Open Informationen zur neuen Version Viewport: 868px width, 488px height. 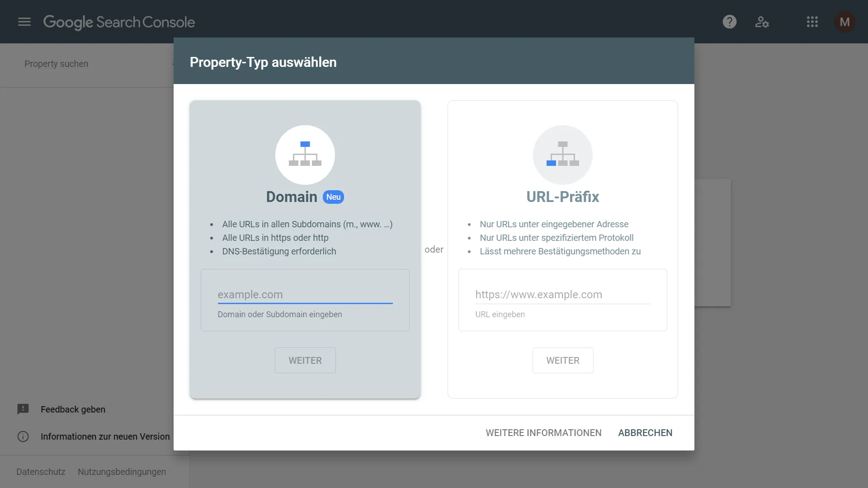pyautogui.click(x=105, y=436)
